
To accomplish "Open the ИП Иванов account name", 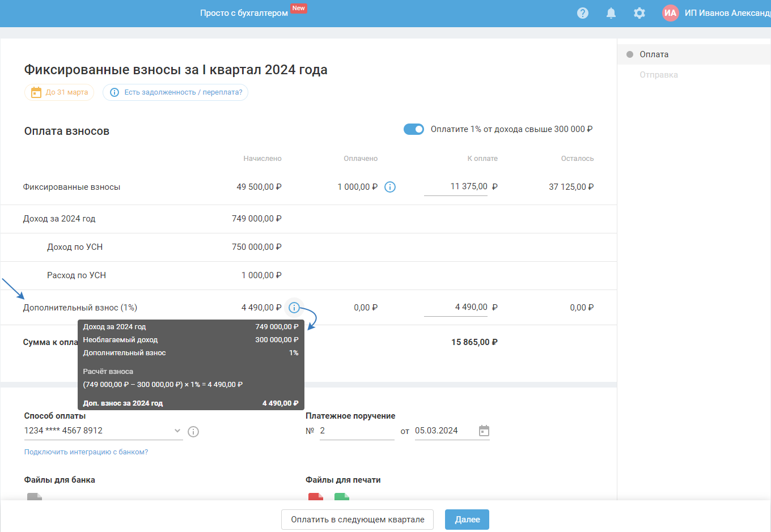I will [x=727, y=13].
